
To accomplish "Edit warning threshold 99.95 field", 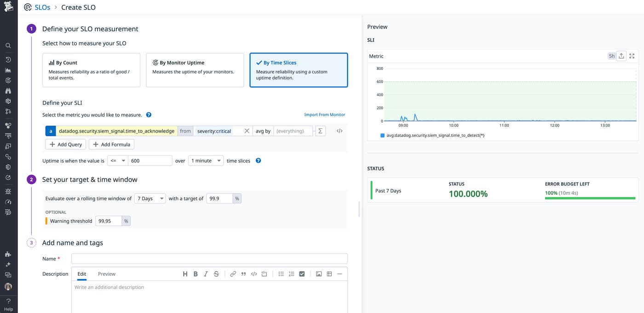I will coord(109,221).
